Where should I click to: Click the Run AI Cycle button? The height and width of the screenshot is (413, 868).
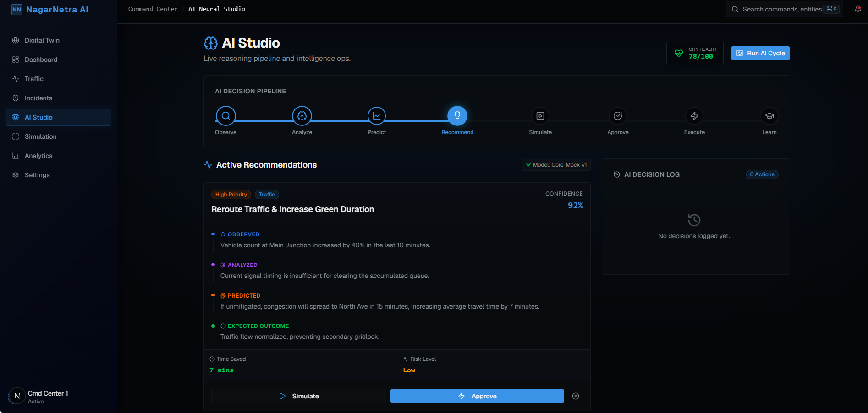click(760, 53)
